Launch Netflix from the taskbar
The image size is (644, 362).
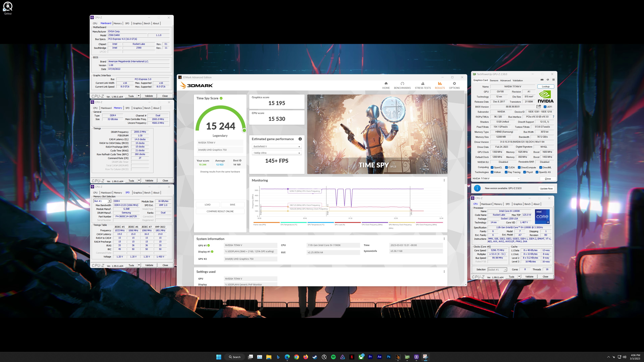pyautogui.click(x=352, y=357)
